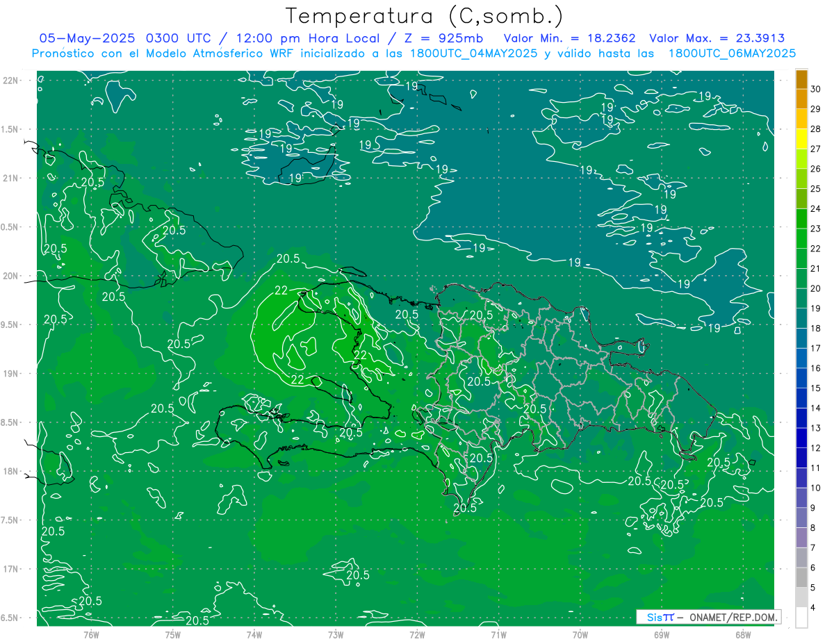Select the "Z = 925mb" pressure level text
Viewport: 834px width, 644px height.
click(443, 38)
